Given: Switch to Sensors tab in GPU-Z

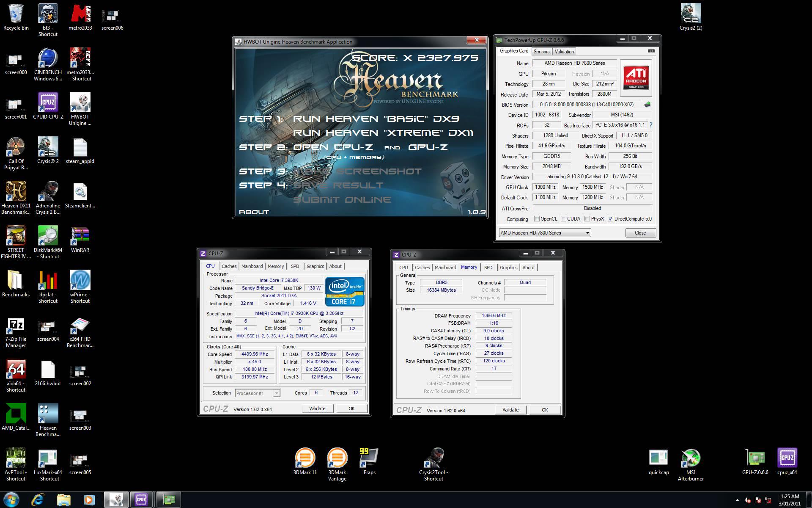Looking at the screenshot, I should [x=541, y=52].
